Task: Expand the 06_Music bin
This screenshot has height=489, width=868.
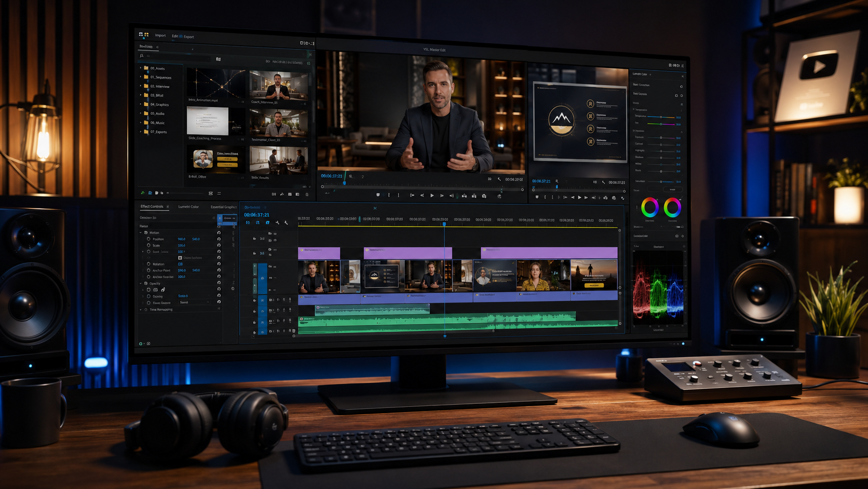Action: [x=140, y=123]
